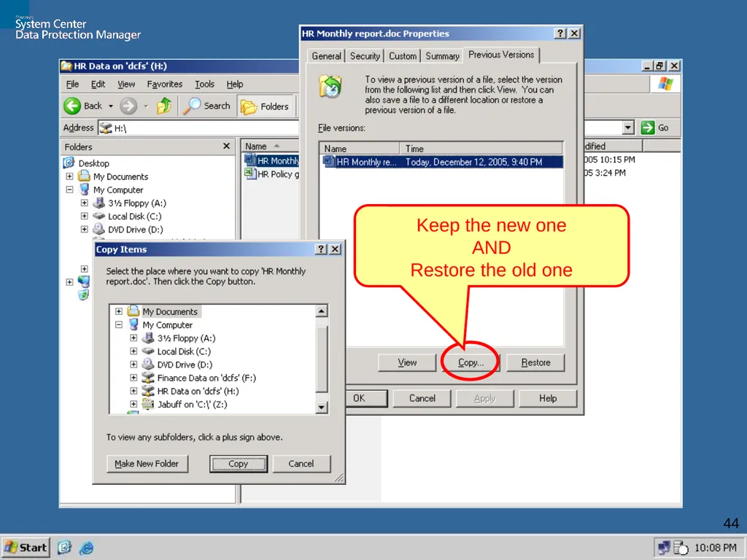
Task: Expand HR Data on 'dcfs' (H:) in Copy Items
Action: 133,391
